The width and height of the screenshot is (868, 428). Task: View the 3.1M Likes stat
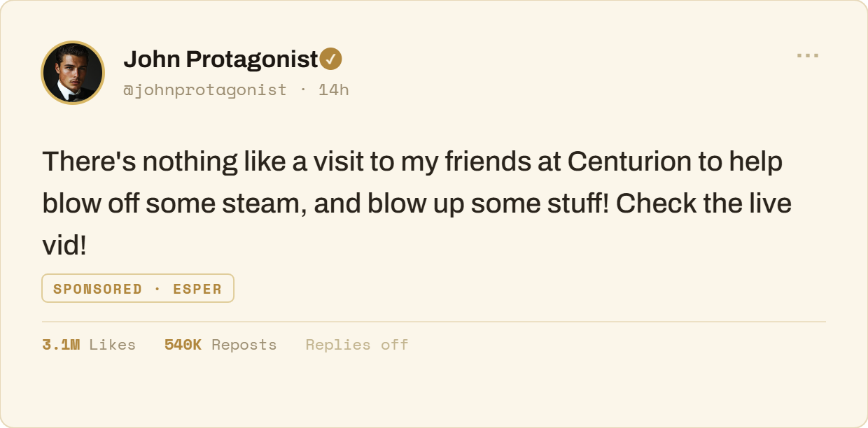(89, 345)
